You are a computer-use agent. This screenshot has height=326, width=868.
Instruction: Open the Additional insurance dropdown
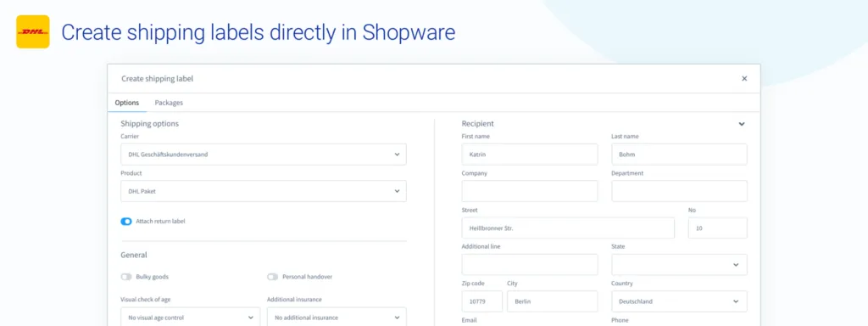click(x=337, y=318)
